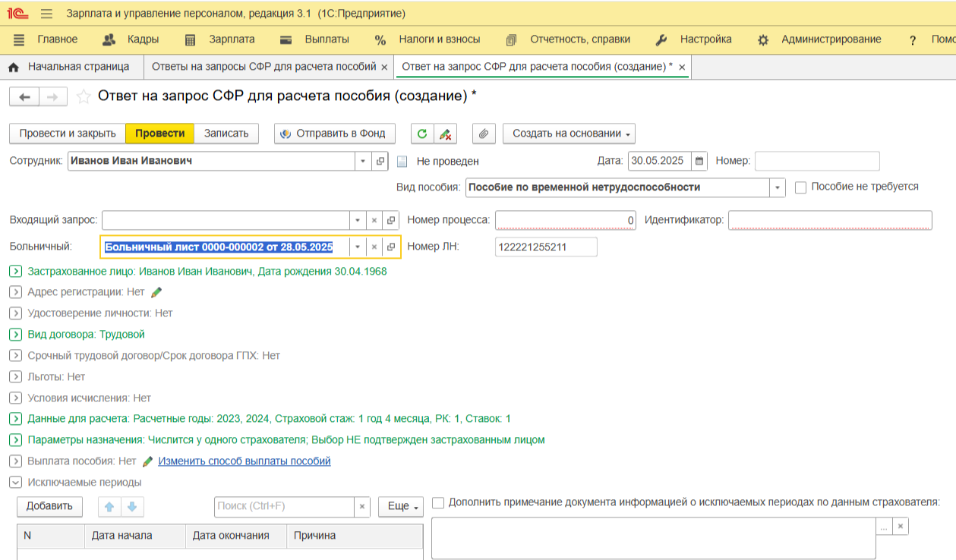
Task: Open Вид пособия dropdown
Action: pos(778,187)
